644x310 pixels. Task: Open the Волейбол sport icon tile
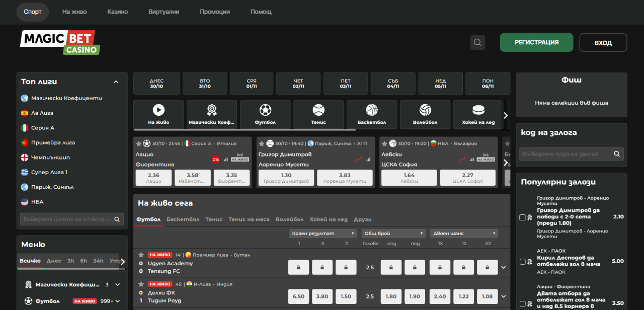tap(425, 114)
